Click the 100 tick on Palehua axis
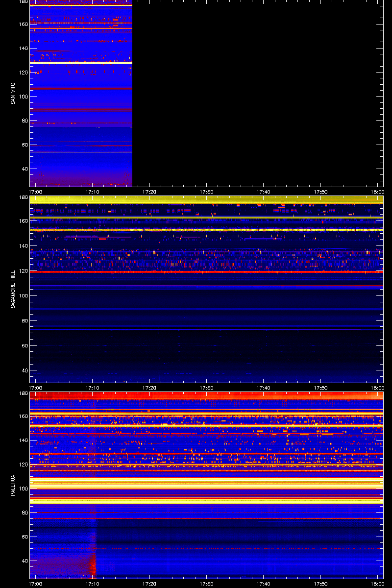 (23, 489)
